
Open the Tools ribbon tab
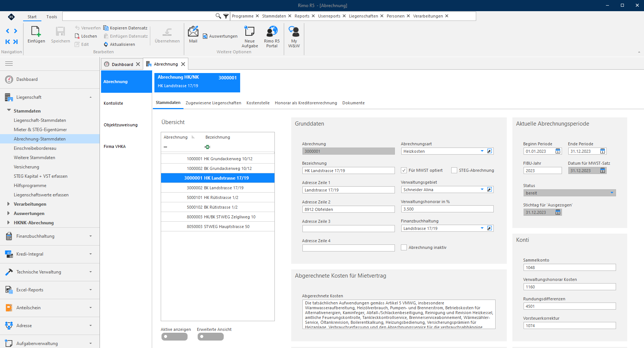click(x=52, y=17)
